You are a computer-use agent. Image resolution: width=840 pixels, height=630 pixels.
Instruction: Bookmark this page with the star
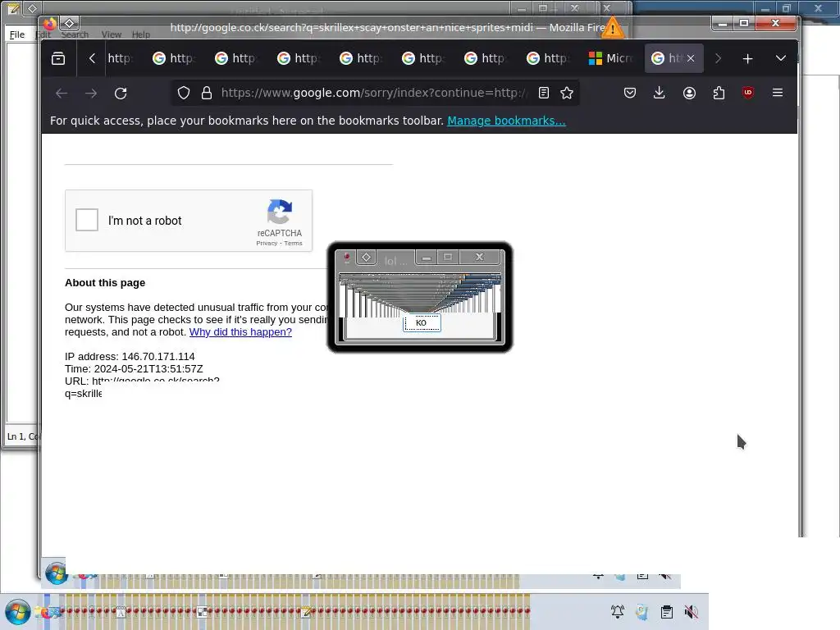click(567, 94)
